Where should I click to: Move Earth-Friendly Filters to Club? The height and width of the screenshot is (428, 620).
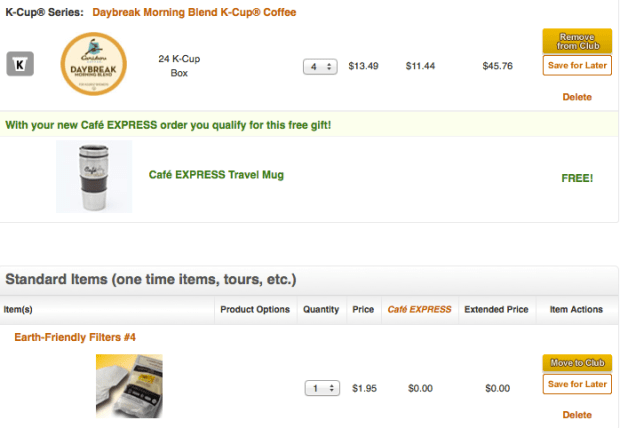(x=577, y=363)
